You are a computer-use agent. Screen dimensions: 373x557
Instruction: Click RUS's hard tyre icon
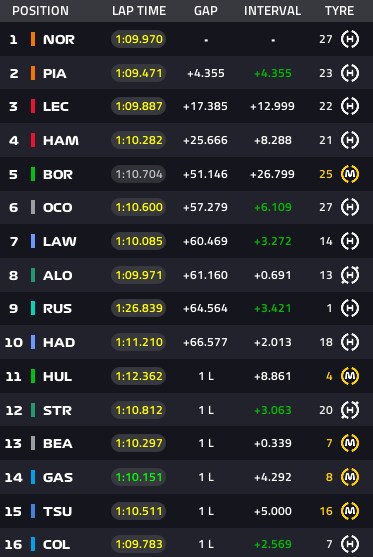point(350,308)
